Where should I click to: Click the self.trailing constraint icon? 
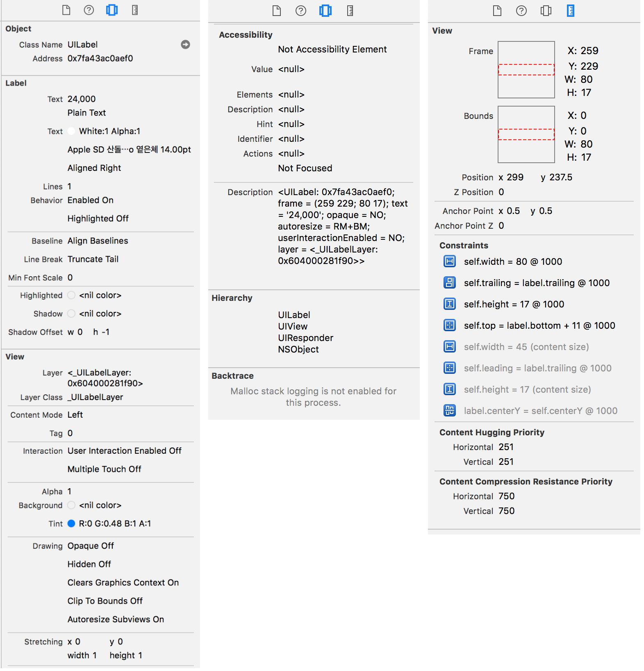tap(450, 283)
